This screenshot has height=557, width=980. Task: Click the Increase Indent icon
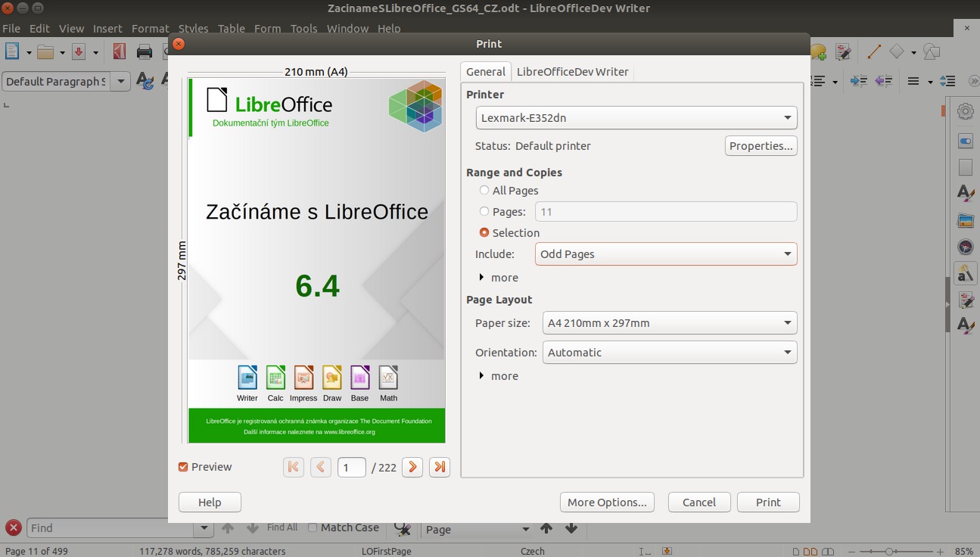pyautogui.click(x=858, y=81)
